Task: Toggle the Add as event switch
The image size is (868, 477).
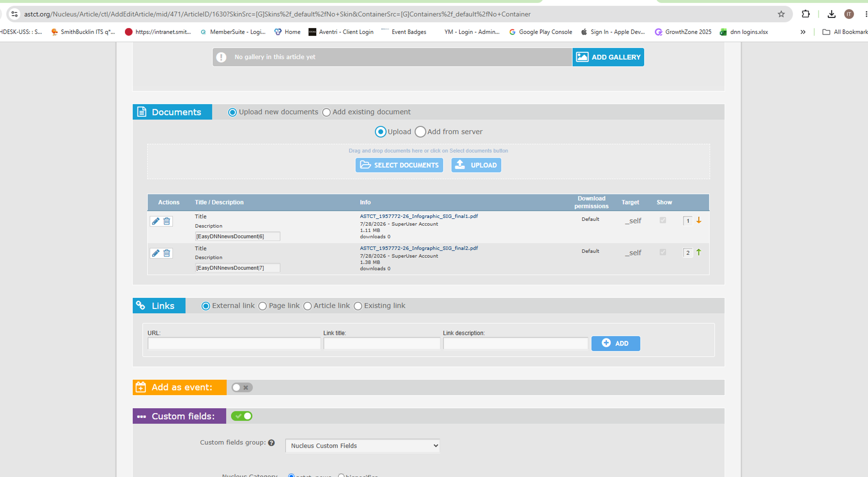Action: pos(242,387)
